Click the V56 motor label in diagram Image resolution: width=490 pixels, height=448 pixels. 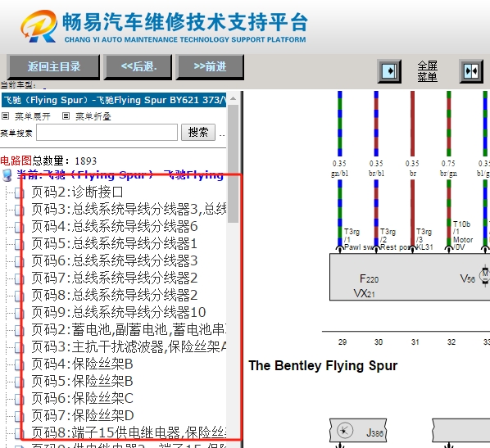point(468,278)
